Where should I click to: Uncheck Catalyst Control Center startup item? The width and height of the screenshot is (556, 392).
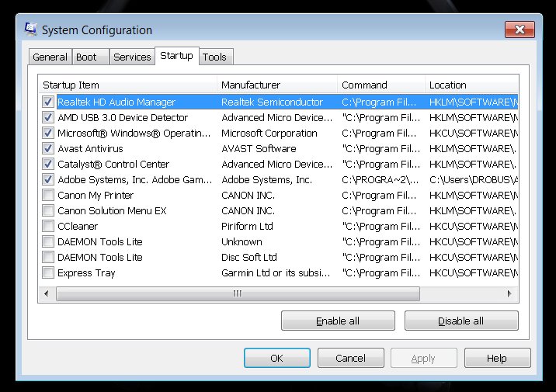[48, 164]
